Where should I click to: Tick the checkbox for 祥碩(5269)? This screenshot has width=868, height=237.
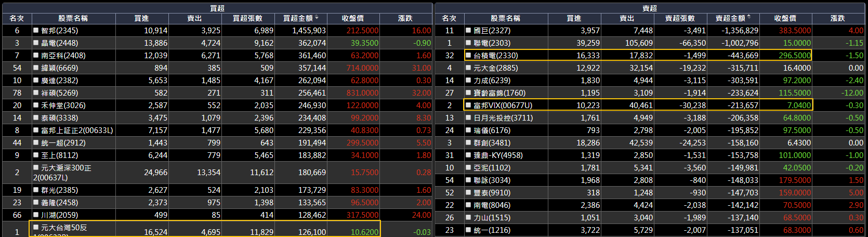click(36, 93)
